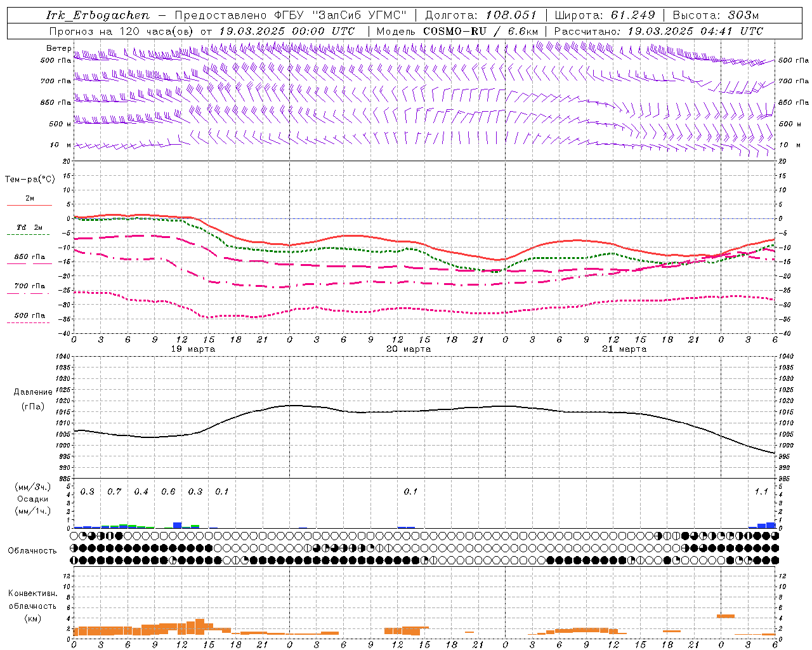Click the 0.7 three-hour precipitation value

coord(114,491)
